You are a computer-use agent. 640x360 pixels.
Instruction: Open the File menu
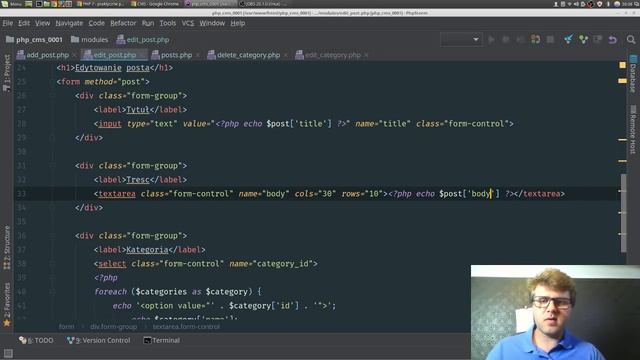pyautogui.click(x=8, y=23)
